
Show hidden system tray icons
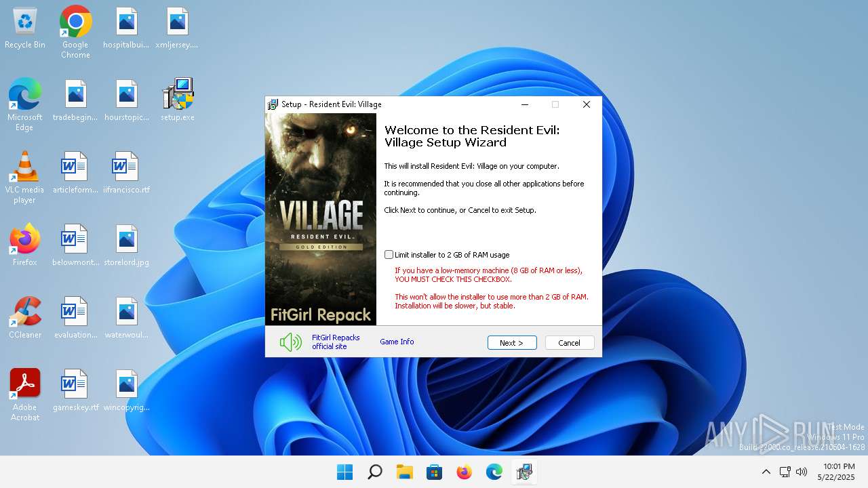(x=766, y=472)
